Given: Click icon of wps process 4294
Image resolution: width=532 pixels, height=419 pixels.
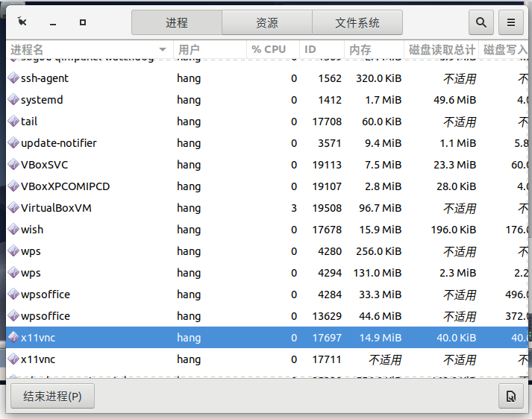Looking at the screenshot, I should click(13, 273).
